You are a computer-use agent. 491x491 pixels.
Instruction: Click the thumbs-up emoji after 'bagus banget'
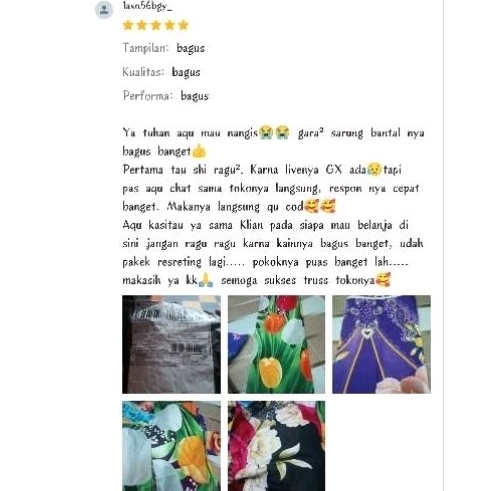point(199,151)
